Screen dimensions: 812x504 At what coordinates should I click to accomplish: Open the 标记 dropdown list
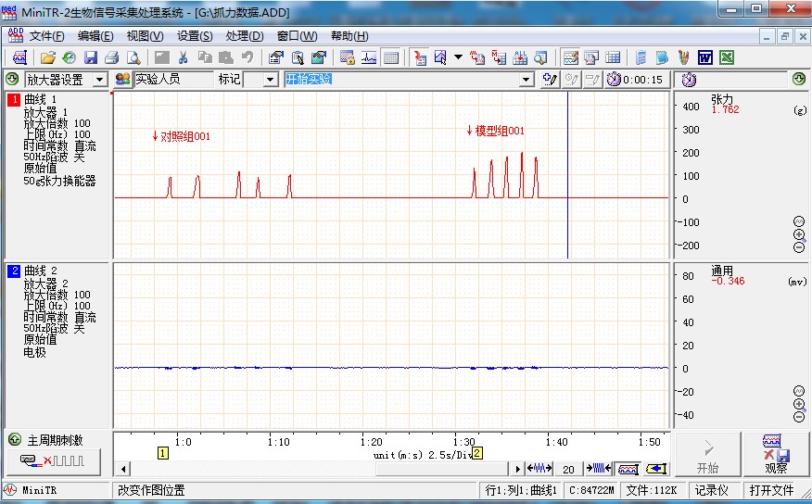pyautogui.click(x=271, y=80)
